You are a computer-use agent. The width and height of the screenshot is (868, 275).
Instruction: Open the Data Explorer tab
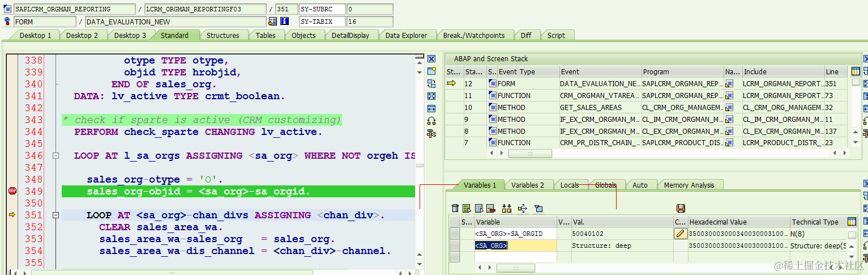click(406, 35)
